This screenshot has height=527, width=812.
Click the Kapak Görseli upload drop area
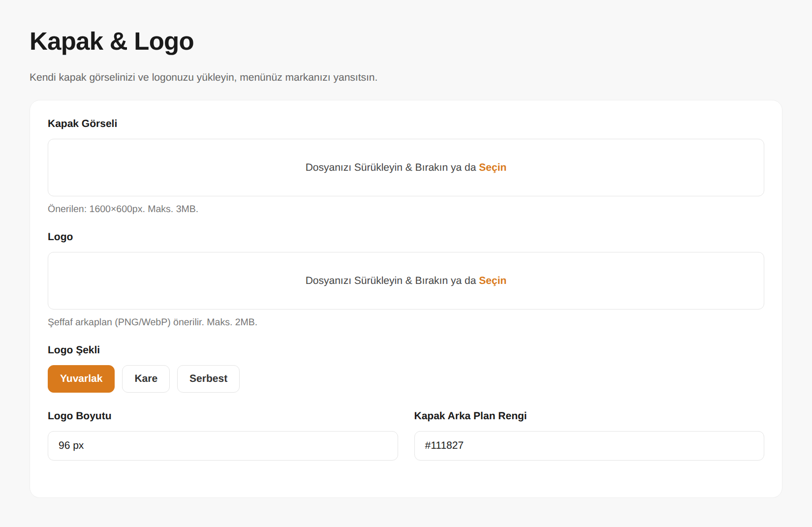click(x=406, y=167)
